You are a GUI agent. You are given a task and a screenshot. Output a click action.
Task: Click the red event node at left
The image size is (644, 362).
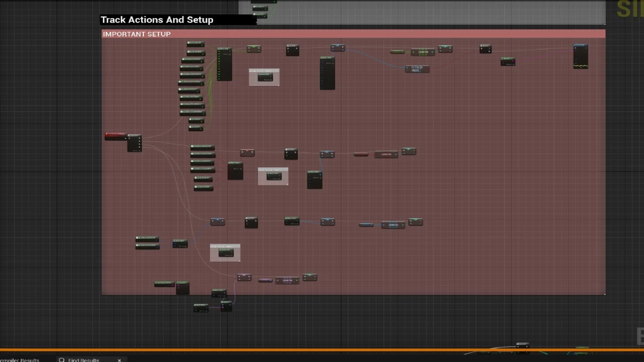pyautogui.click(x=115, y=136)
